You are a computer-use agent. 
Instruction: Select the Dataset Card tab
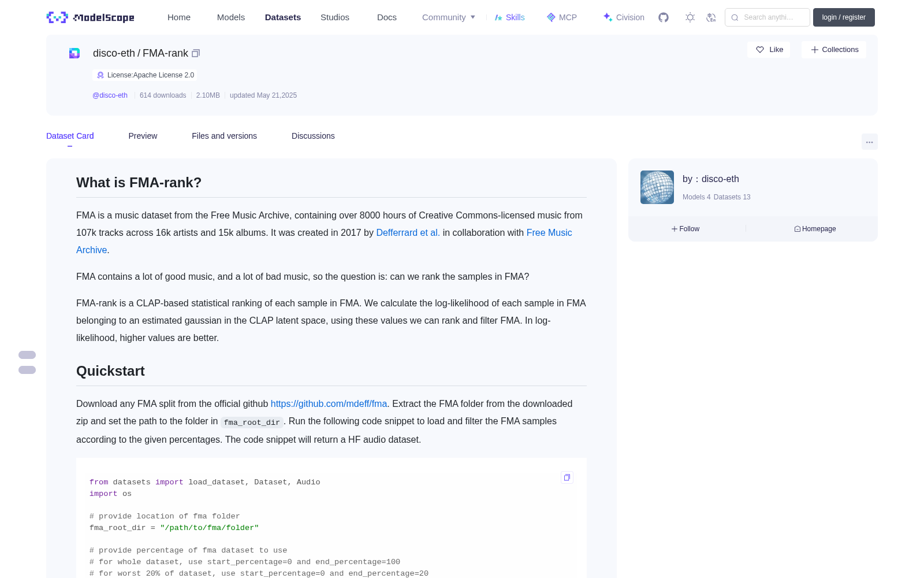click(x=70, y=136)
